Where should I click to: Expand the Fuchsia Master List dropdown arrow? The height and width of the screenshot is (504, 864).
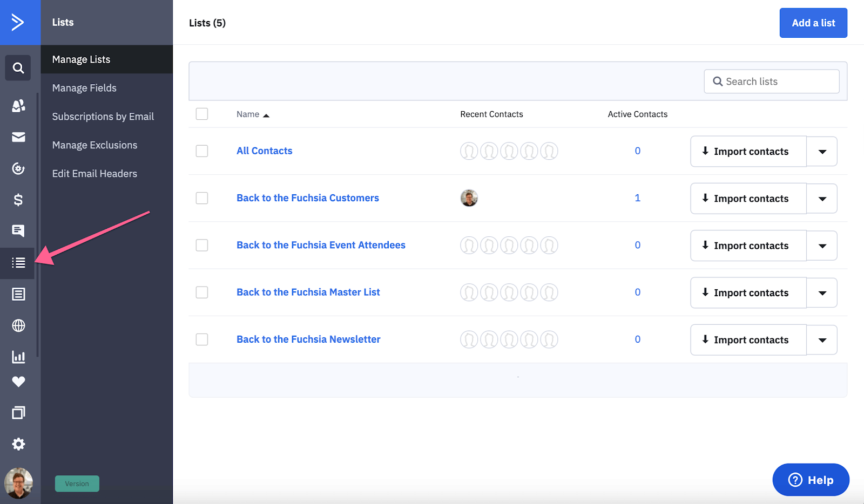pos(822,293)
